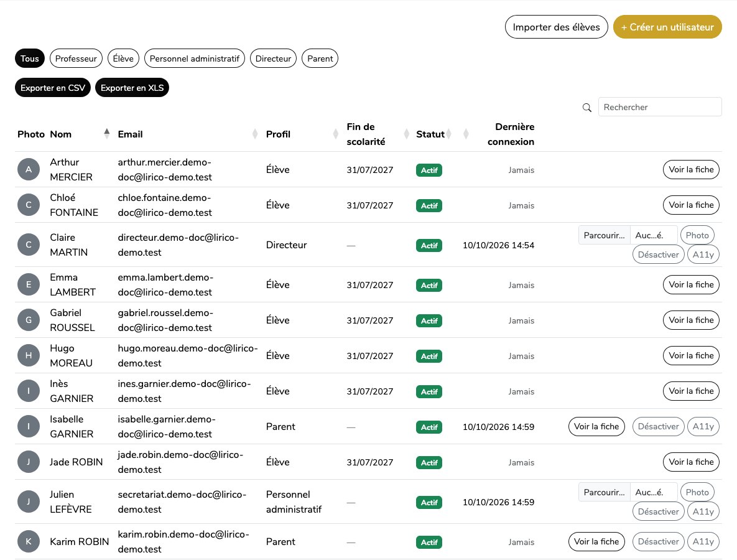Image resolution: width=737 pixels, height=560 pixels.
Task: Click A11y button for Julien LEFÈVRE
Action: 703,511
